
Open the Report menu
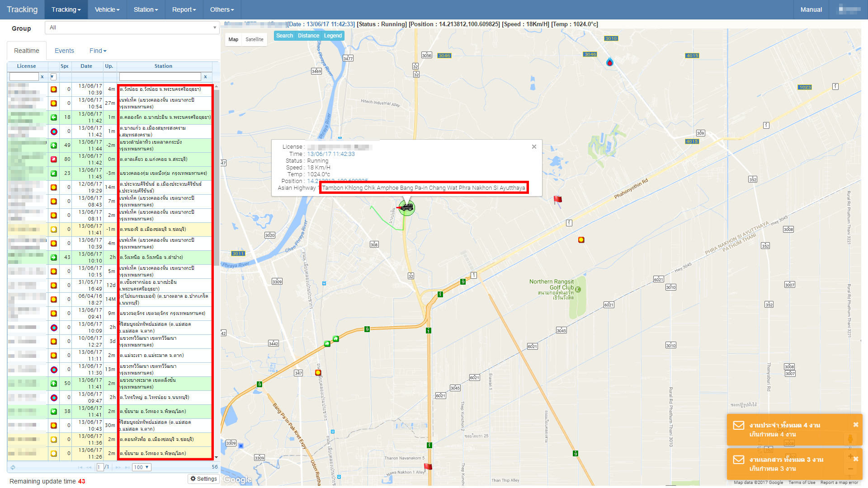point(184,9)
